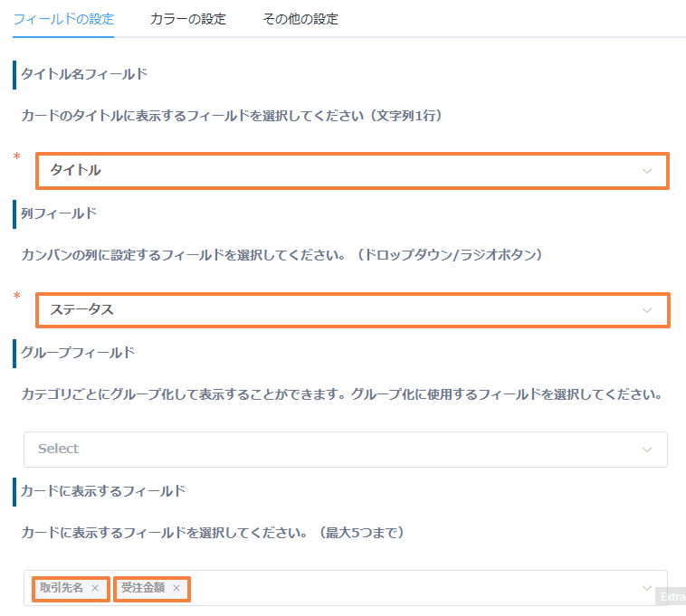The width and height of the screenshot is (686, 616).
Task: Click the 列フィールド section heading
Action: pyautogui.click(x=59, y=213)
